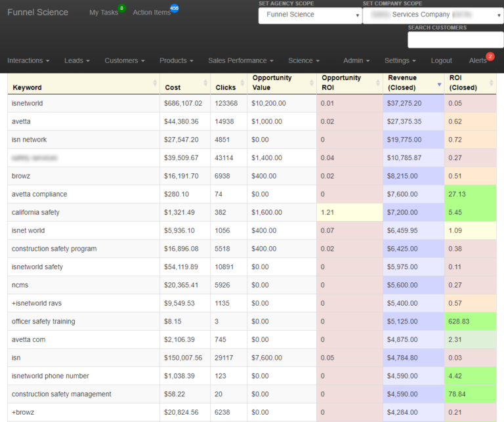Sort by Opportunity ROI column arrows
Viewport: 504px width, 422px height.
pyautogui.click(x=378, y=83)
